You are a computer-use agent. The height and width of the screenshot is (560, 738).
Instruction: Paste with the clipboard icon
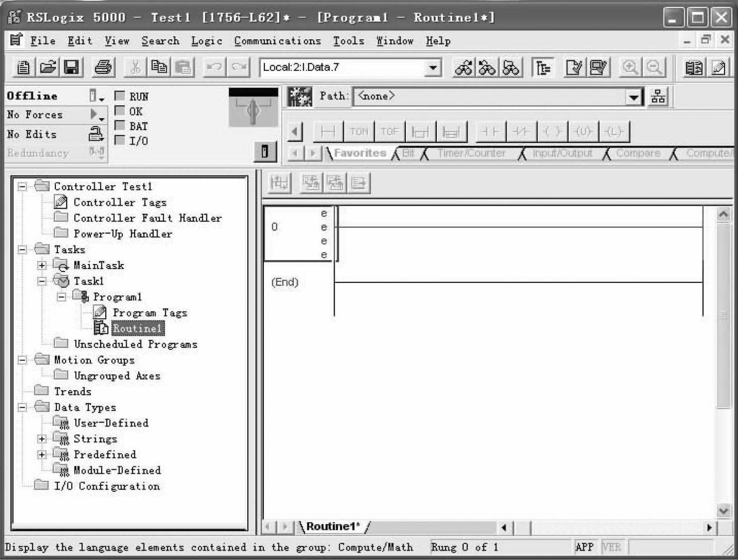183,67
